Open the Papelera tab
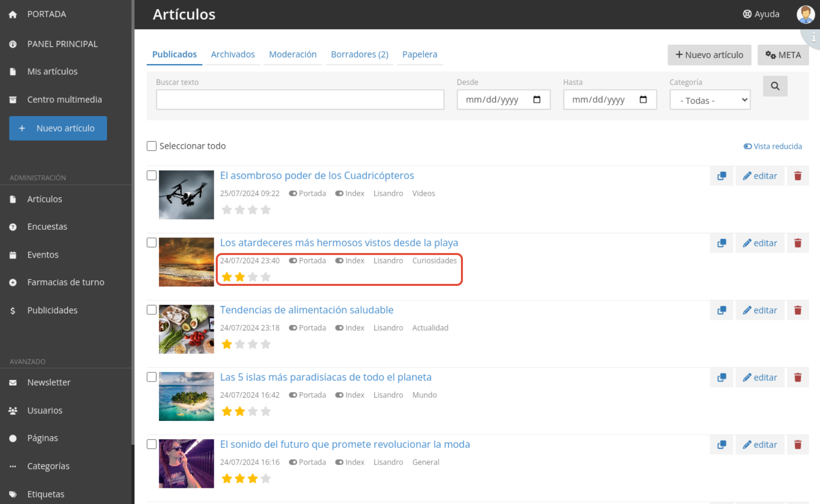Viewport: 820px width, 504px height. [420, 54]
